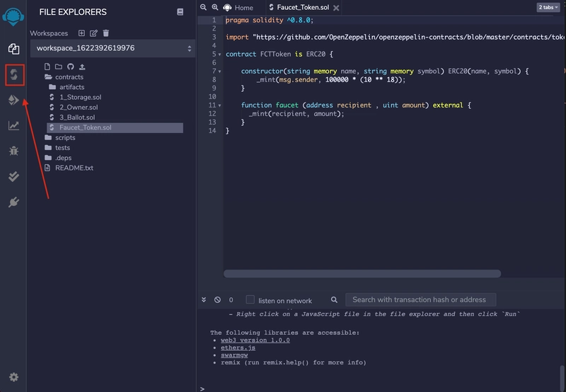Open README.txt file
Viewport: 566px width, 392px height.
click(x=74, y=168)
